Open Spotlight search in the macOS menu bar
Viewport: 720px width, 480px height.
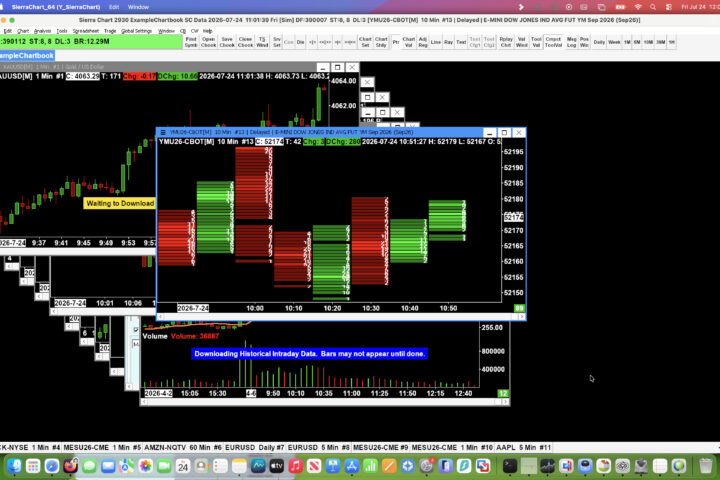653,7
